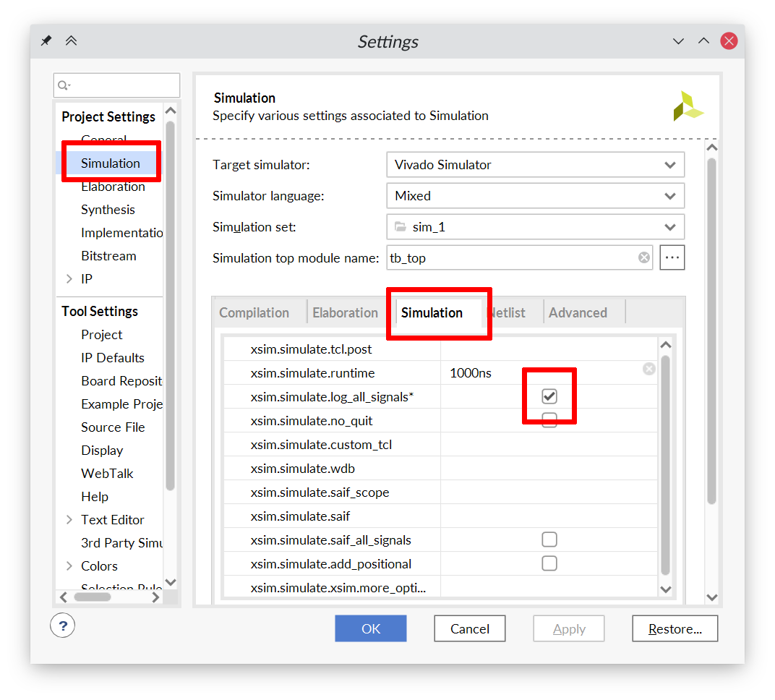Select Display under Tool Settings
The image size is (775, 700).
point(102,451)
